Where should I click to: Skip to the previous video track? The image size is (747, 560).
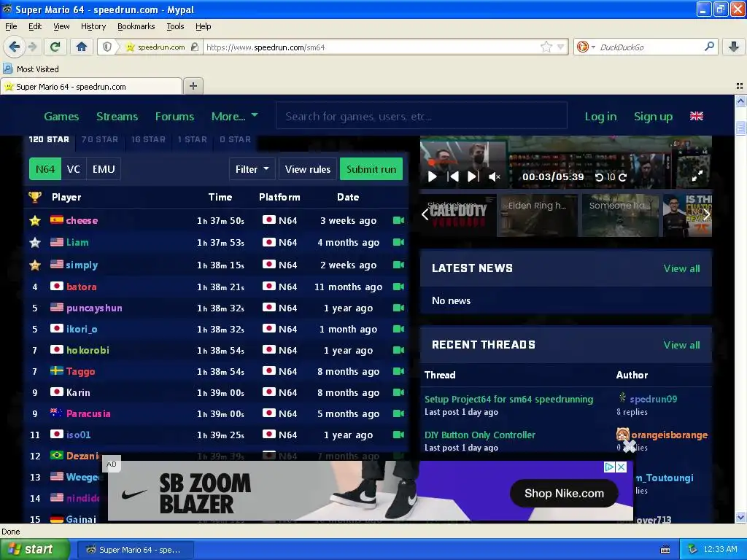pyautogui.click(x=453, y=176)
